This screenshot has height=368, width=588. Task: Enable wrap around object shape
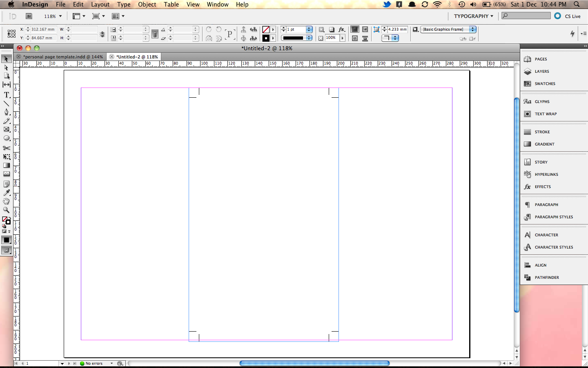pos(355,38)
